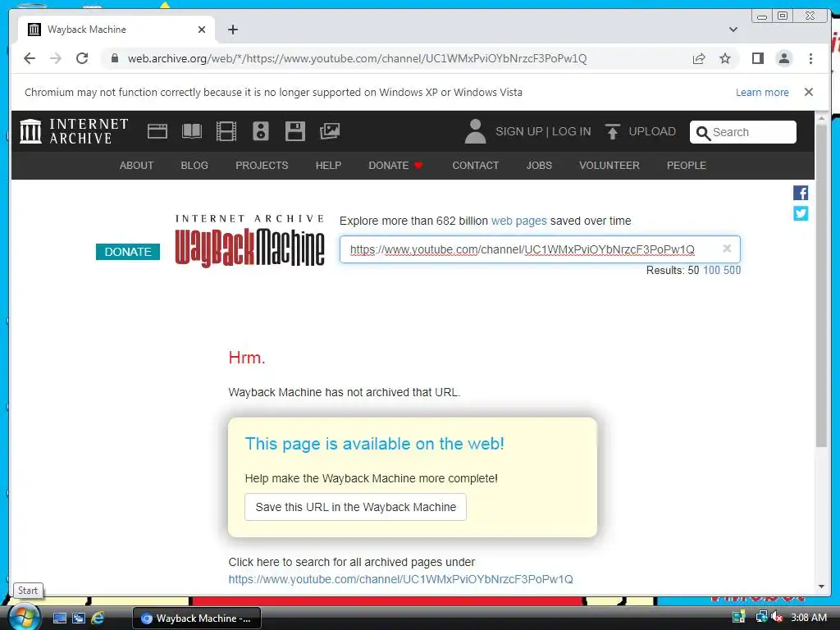Show 500 results
The image size is (840, 630).
coord(732,270)
